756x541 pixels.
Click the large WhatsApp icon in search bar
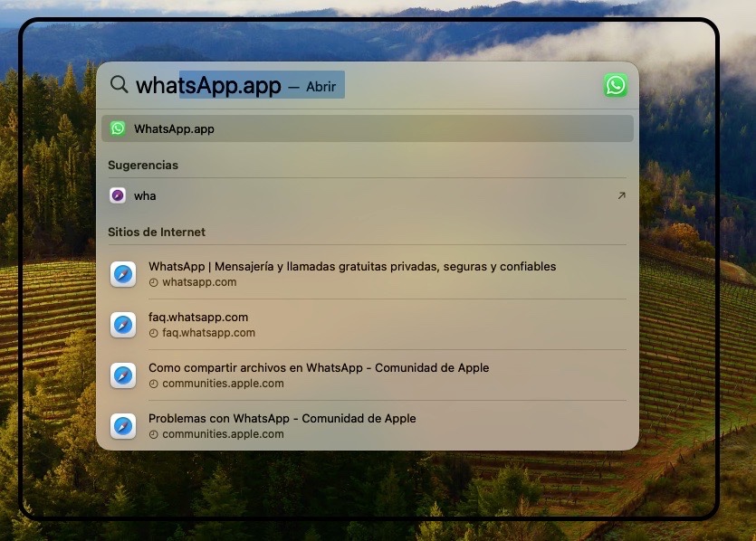(x=616, y=85)
